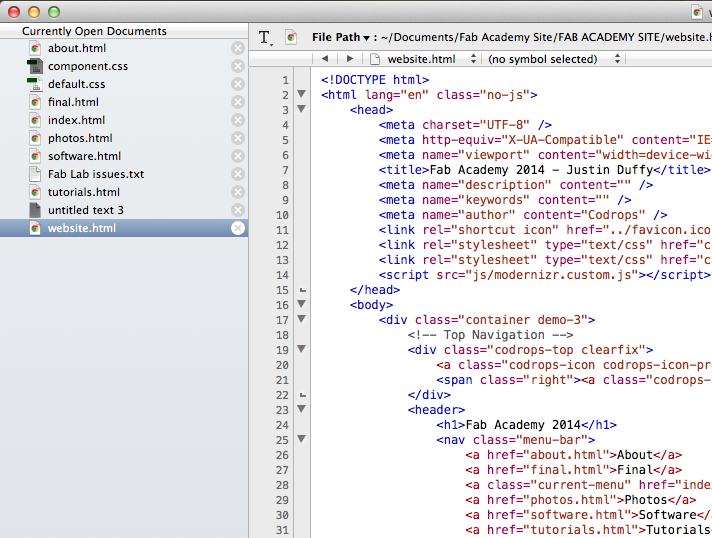
Task: Open the text options T icon
Action: pyautogui.click(x=265, y=38)
